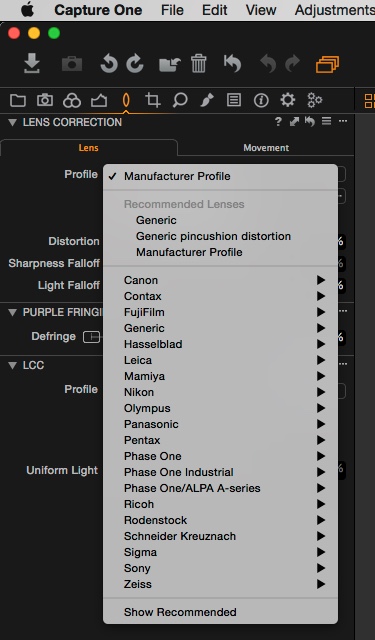The image size is (375, 640).
Task: Open the Color circles tool tab
Action: tap(72, 100)
